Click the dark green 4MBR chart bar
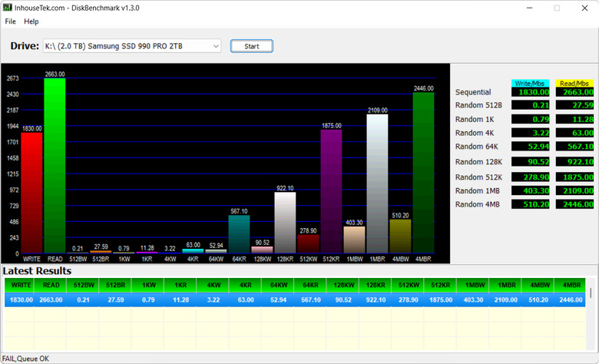The height and width of the screenshot is (364, 599). (x=423, y=173)
